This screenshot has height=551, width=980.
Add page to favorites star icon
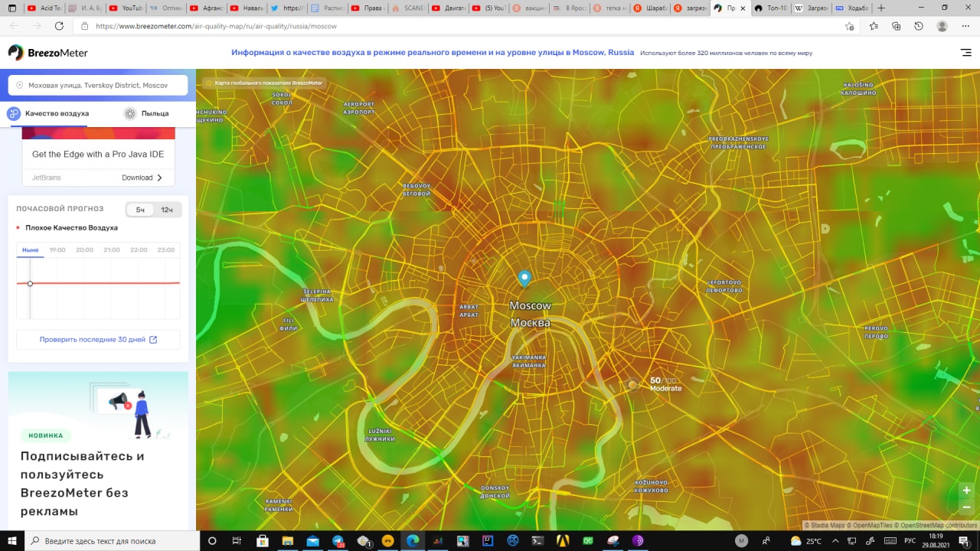coord(850,26)
